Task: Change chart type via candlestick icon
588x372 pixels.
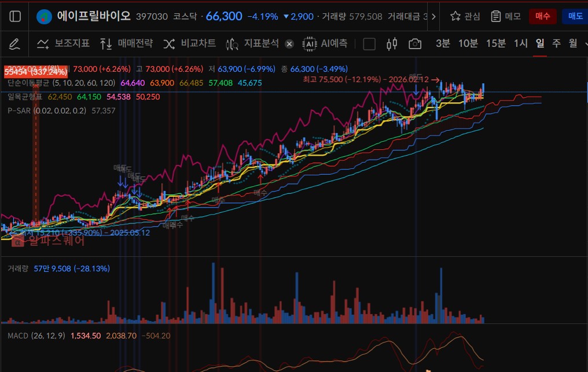Action: click(392, 43)
